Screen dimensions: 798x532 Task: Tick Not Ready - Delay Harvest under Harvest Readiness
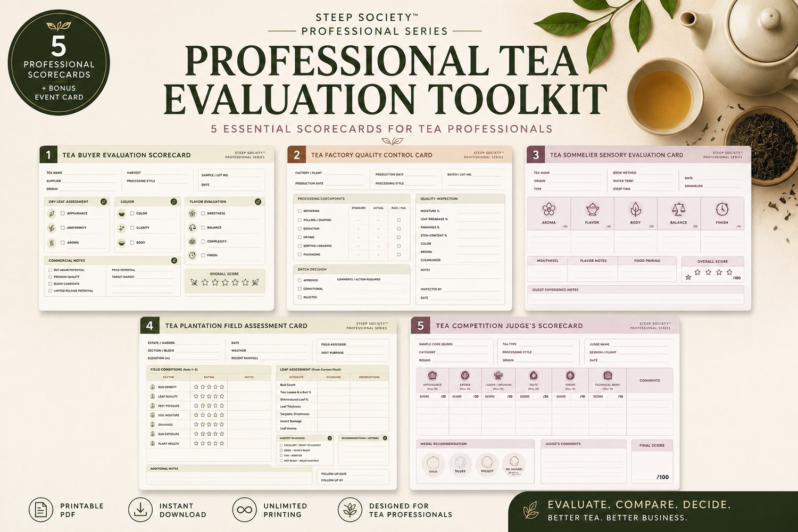coord(281,461)
